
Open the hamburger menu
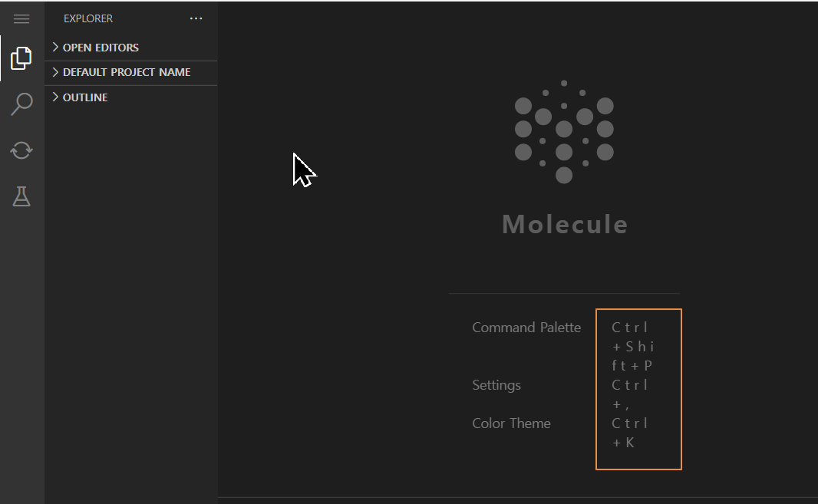click(21, 18)
